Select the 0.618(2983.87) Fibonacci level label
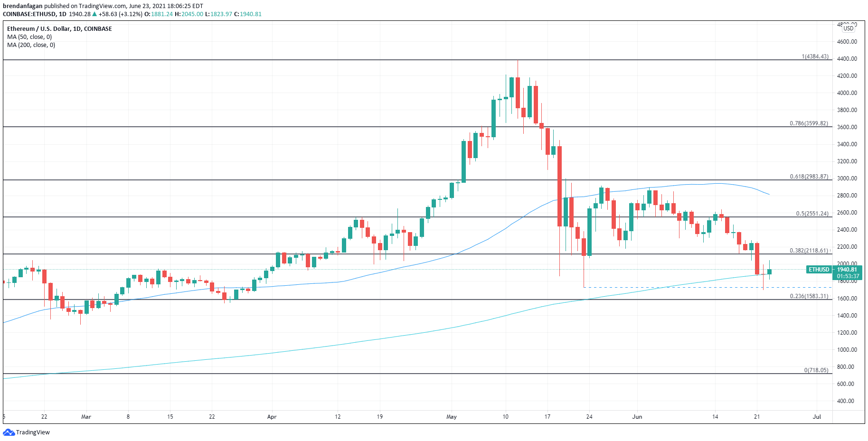Screen dimensions: 868x441 coord(809,177)
